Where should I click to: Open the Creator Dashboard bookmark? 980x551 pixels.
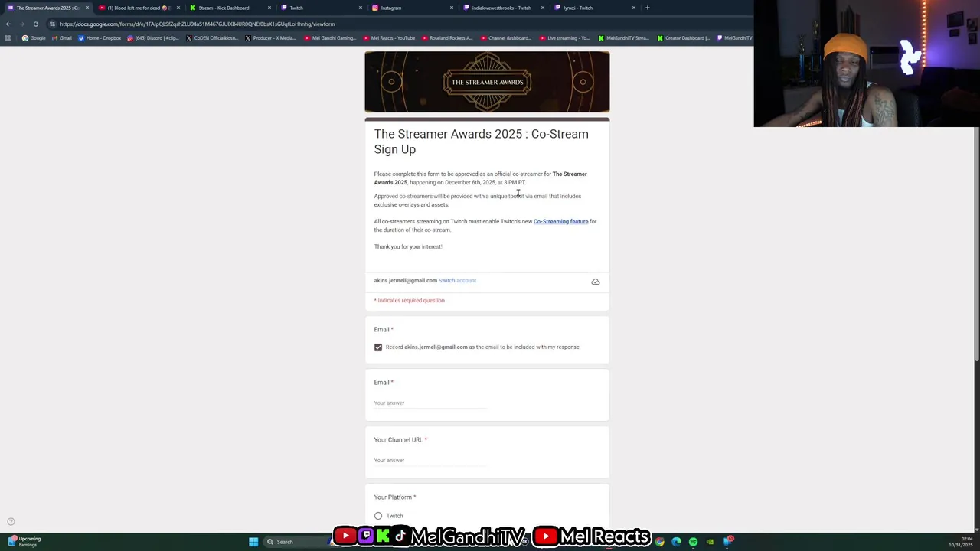pos(683,38)
